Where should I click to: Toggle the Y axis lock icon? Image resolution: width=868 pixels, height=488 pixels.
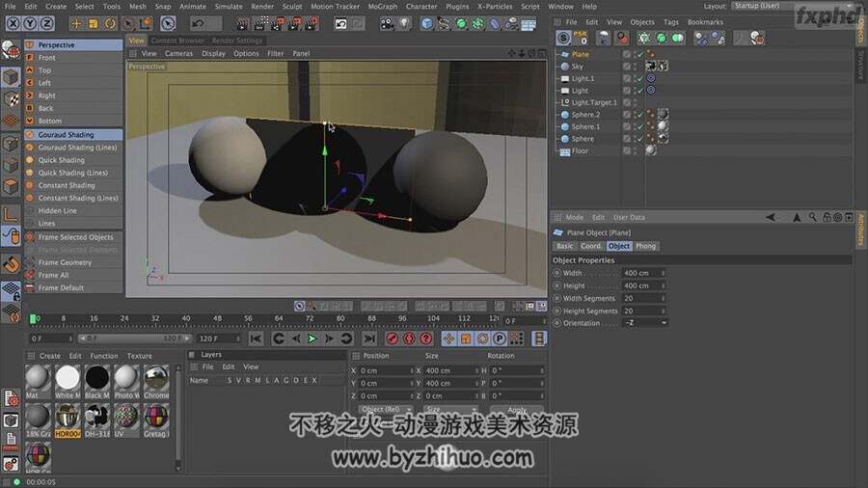click(30, 23)
